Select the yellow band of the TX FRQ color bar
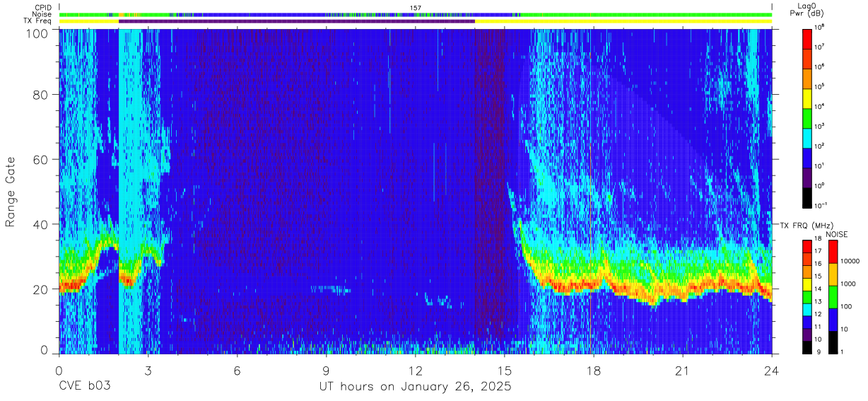Image resolution: width=868 pixels, height=401 pixels. [x=807, y=284]
